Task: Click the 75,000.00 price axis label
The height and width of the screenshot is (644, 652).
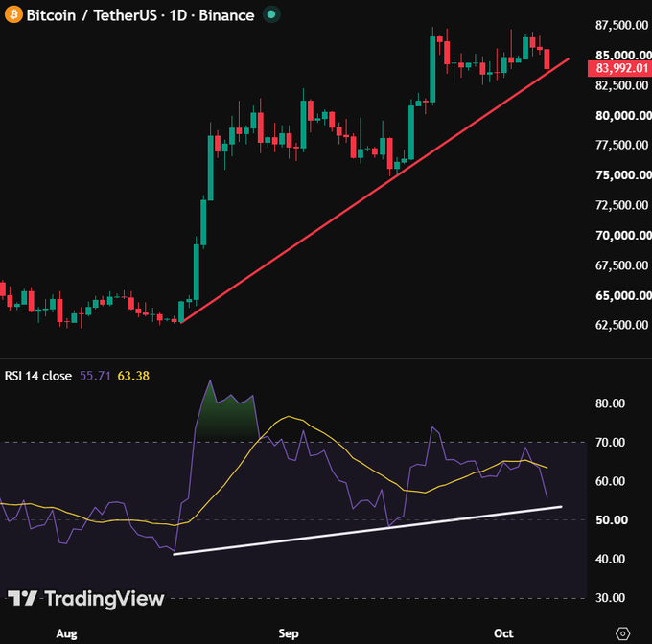Action: click(623, 175)
